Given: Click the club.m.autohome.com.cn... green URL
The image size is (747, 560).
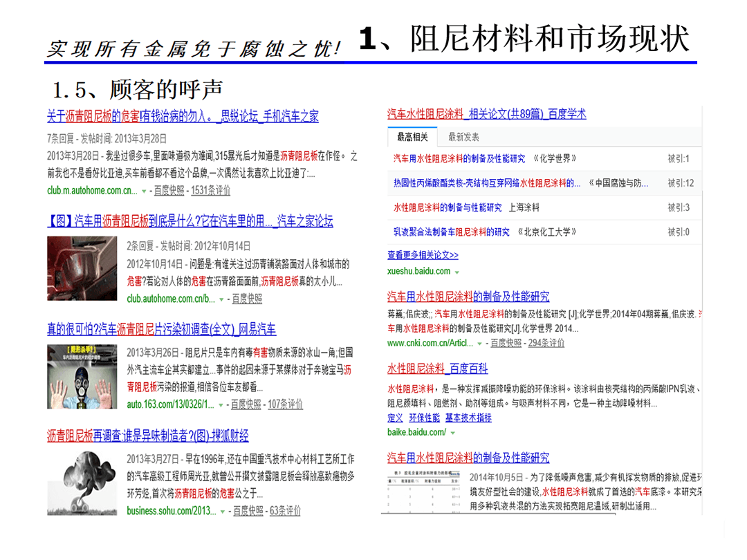Looking at the screenshot, I should [92, 191].
